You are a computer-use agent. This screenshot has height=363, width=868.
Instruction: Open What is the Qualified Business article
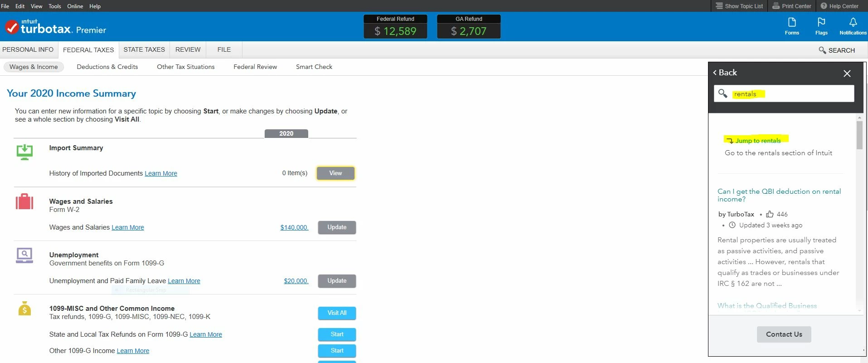[767, 306]
